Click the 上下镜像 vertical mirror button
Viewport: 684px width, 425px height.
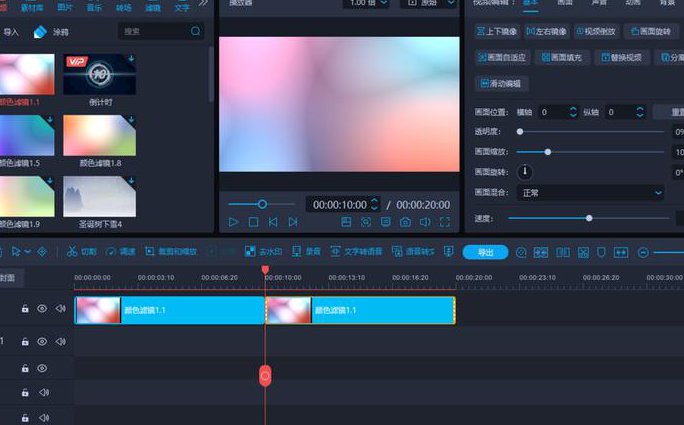pyautogui.click(x=497, y=31)
